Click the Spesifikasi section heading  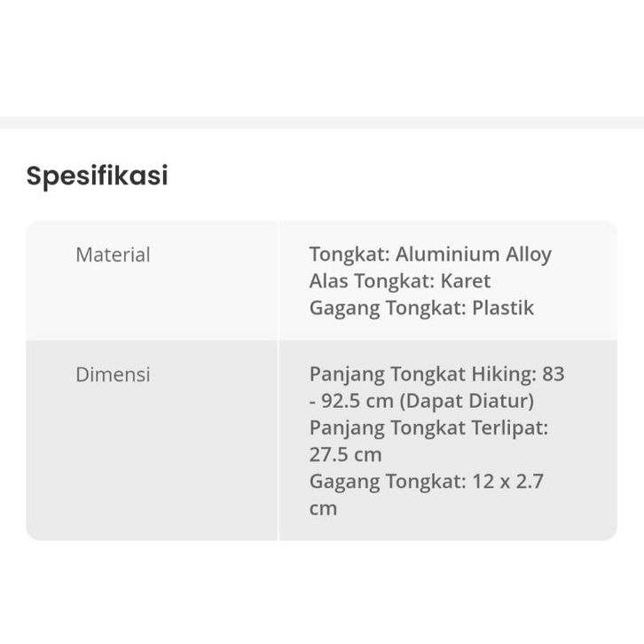click(x=97, y=176)
